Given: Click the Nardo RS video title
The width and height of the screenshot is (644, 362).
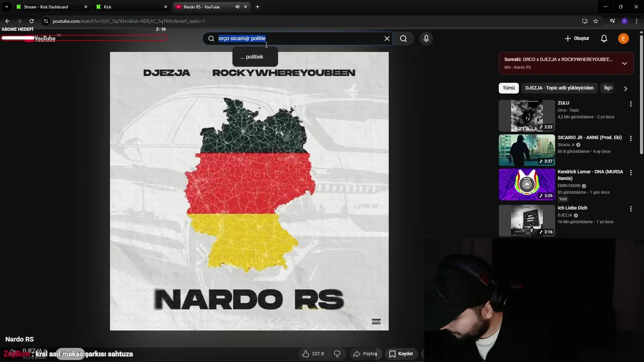Looking at the screenshot, I should point(20,339).
